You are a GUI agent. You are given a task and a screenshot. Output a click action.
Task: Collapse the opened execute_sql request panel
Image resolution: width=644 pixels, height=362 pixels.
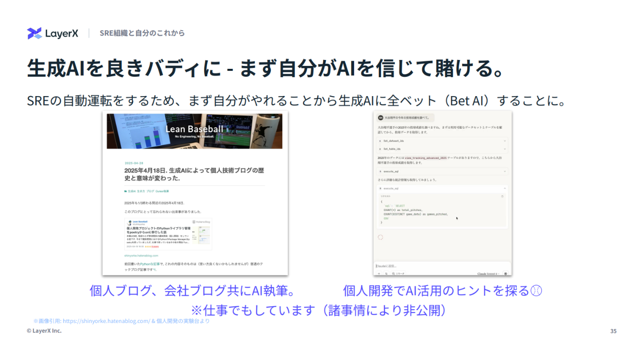point(504,189)
